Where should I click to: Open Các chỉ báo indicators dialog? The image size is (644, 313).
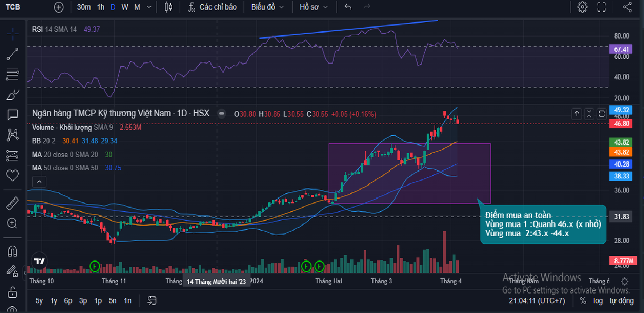pyautogui.click(x=212, y=7)
